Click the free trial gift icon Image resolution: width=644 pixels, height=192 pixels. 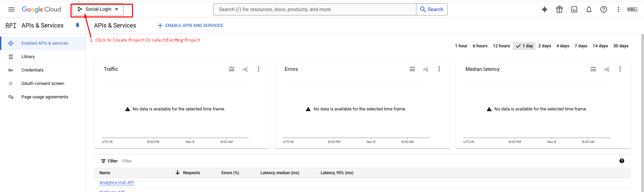click(x=559, y=9)
